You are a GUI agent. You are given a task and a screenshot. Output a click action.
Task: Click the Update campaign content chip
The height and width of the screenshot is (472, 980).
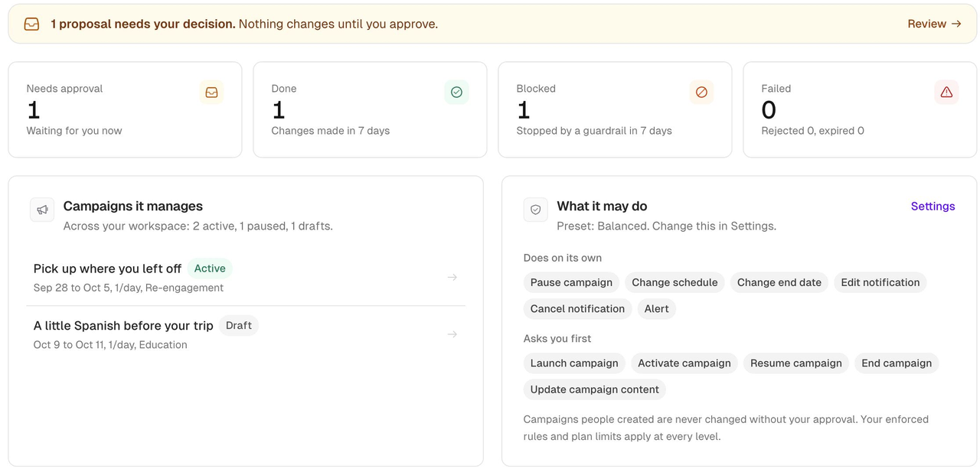point(595,389)
